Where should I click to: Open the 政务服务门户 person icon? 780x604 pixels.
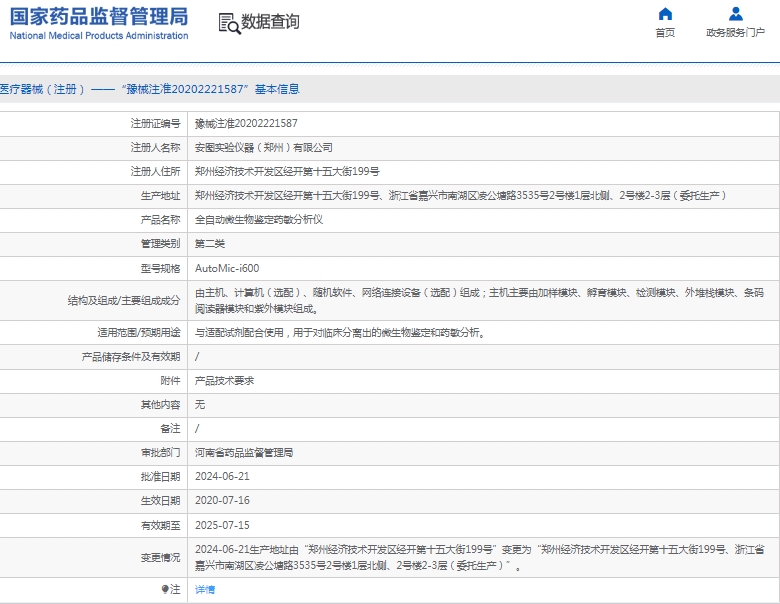[736, 13]
